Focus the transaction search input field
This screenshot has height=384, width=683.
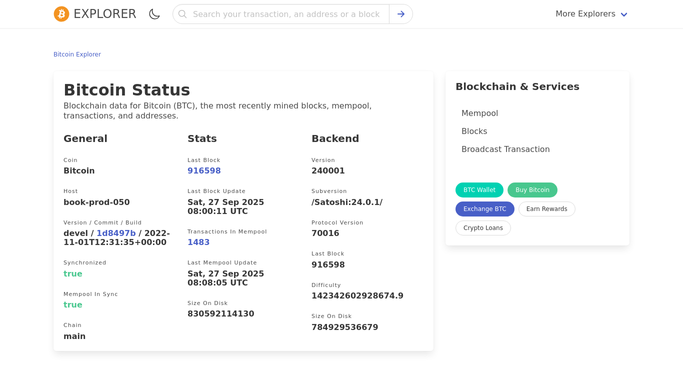pyautogui.click(x=286, y=14)
